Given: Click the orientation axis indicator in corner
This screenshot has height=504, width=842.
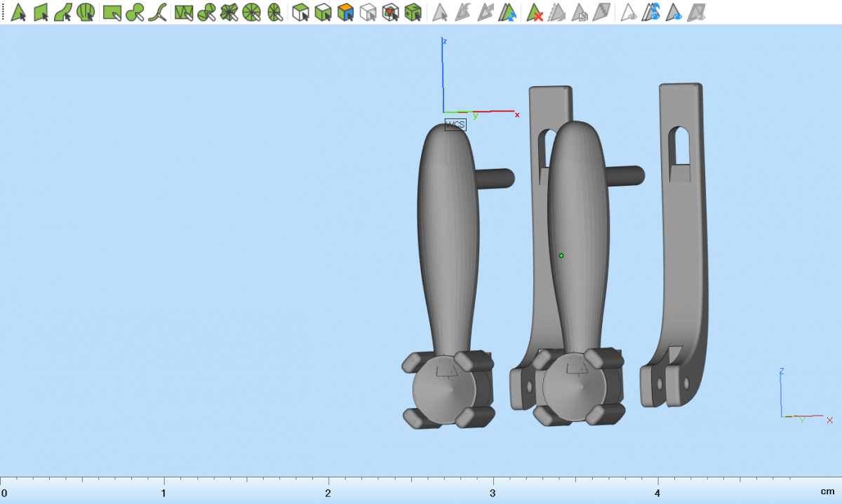Looking at the screenshot, I should click(800, 400).
